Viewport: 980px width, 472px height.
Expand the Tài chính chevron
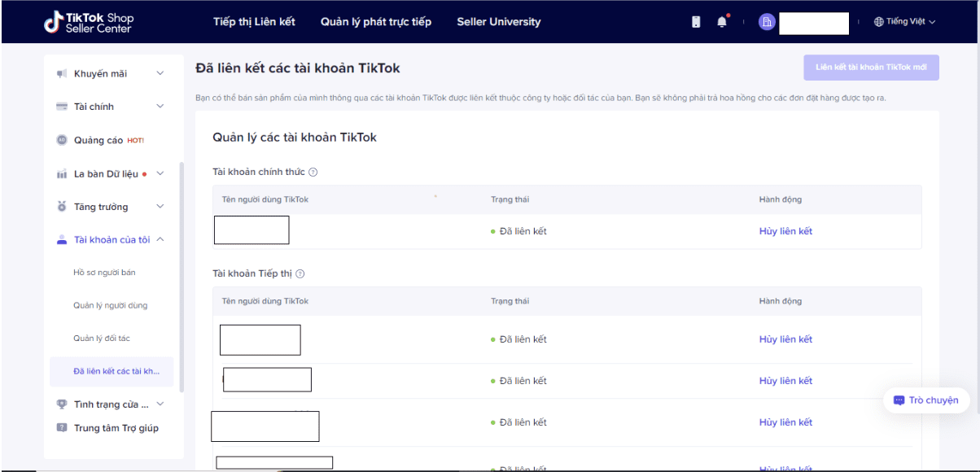coord(160,107)
